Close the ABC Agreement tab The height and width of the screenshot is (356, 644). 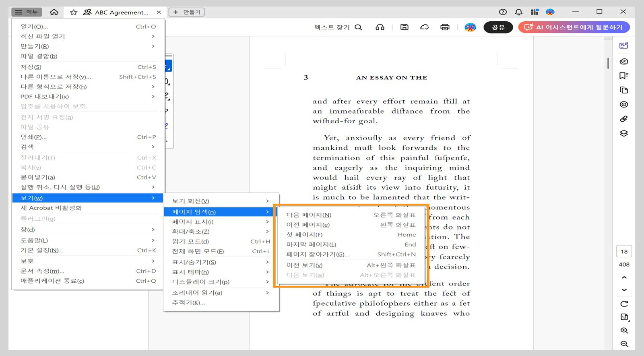pos(159,12)
